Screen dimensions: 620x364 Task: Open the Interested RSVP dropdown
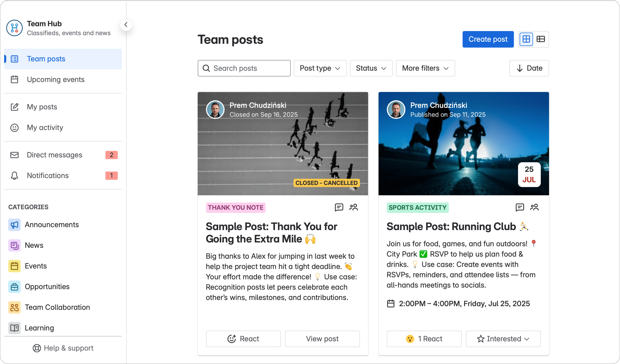click(503, 339)
